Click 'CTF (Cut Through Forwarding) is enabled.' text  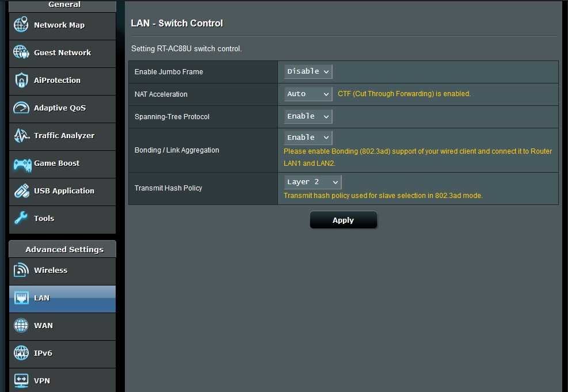coord(404,93)
